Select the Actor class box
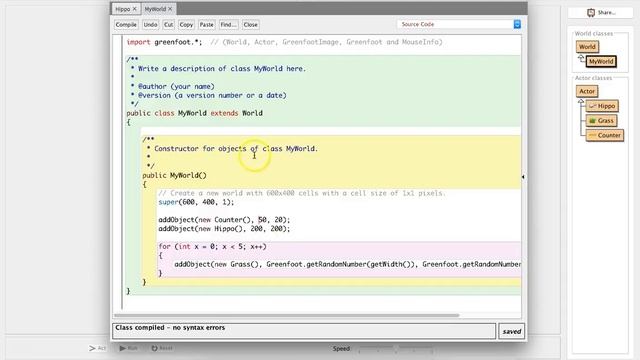Image resolution: width=640 pixels, height=360 pixels. (587, 91)
